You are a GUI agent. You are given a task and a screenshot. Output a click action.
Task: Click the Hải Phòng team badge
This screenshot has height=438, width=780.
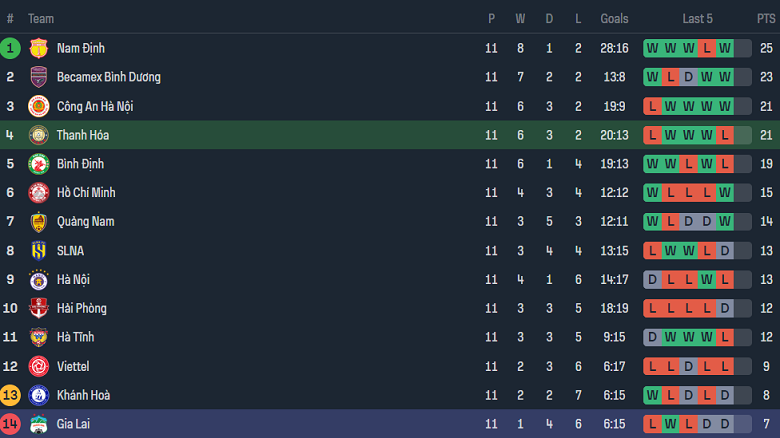click(x=39, y=309)
